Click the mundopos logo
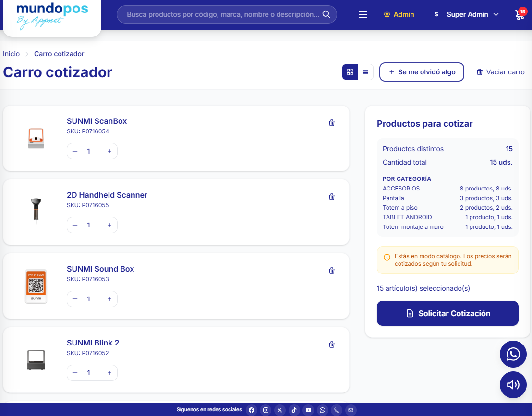 coord(52,16)
